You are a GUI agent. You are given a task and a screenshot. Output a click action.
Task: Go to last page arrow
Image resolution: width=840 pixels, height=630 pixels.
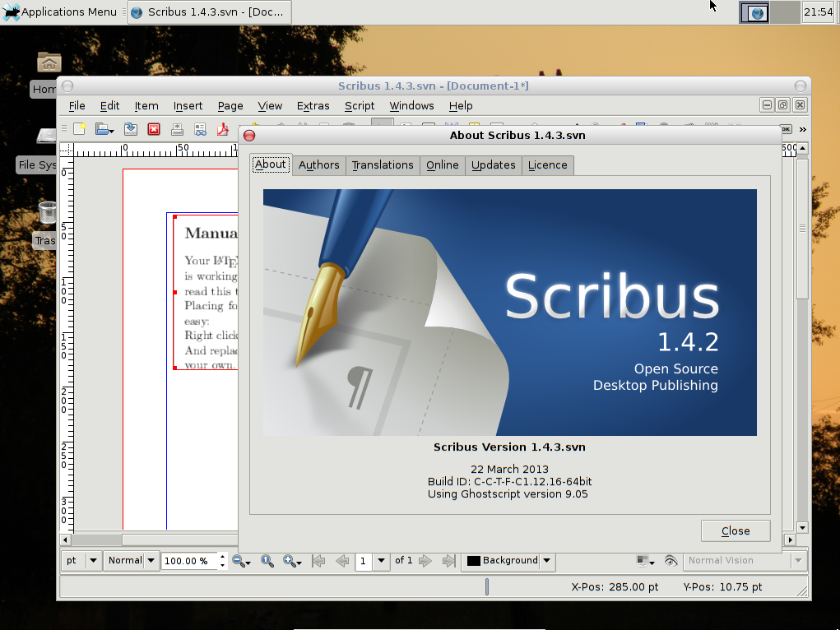pyautogui.click(x=449, y=561)
